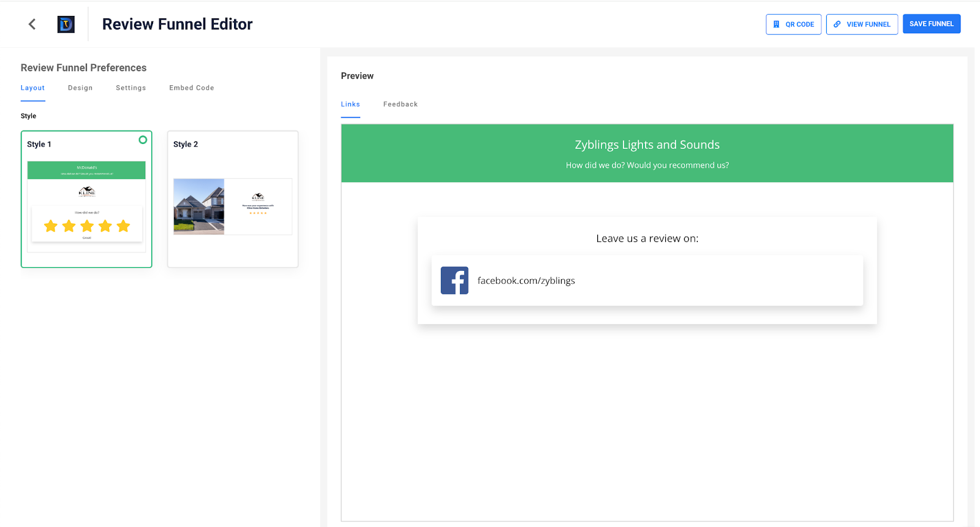
Task: Click the QR CODE button
Action: pos(793,25)
